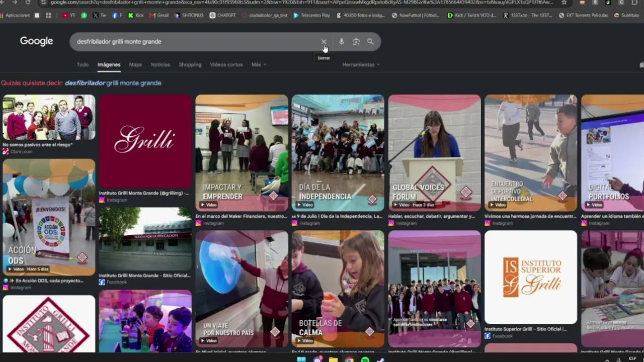
Task: Switch to the Maps tab
Action: click(135, 64)
